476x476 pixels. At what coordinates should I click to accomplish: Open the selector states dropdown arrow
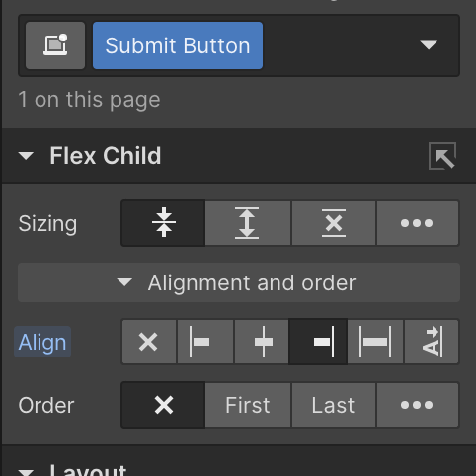pyautogui.click(x=429, y=44)
